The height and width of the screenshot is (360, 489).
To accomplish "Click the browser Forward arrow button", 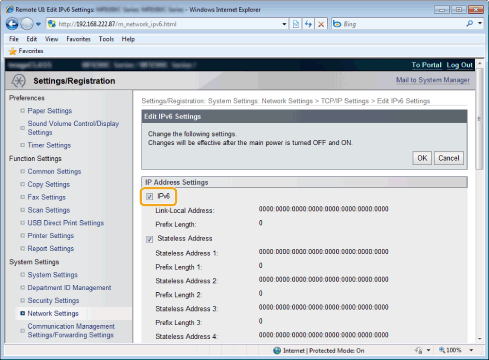I will (27, 24).
